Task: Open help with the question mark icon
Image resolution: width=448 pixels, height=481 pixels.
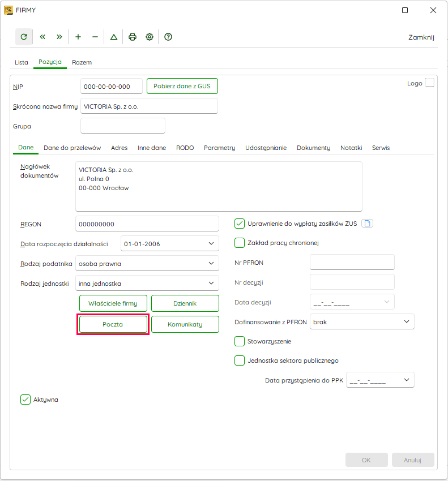Action: (168, 37)
